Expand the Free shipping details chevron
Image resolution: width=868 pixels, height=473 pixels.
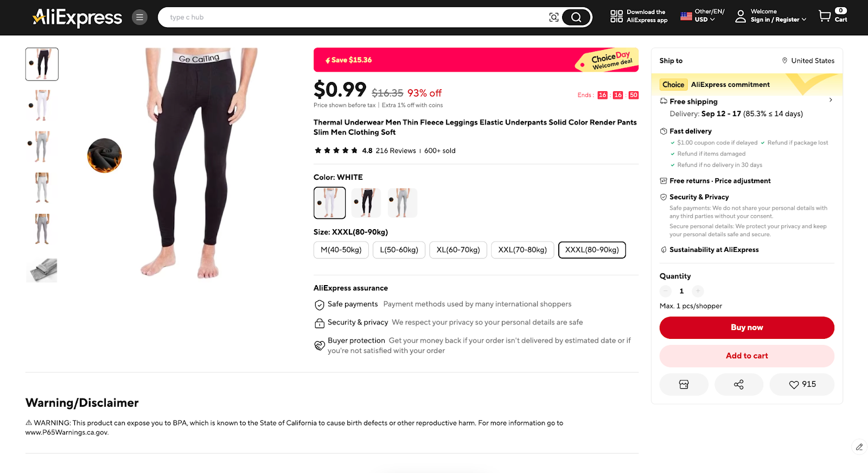point(831,100)
